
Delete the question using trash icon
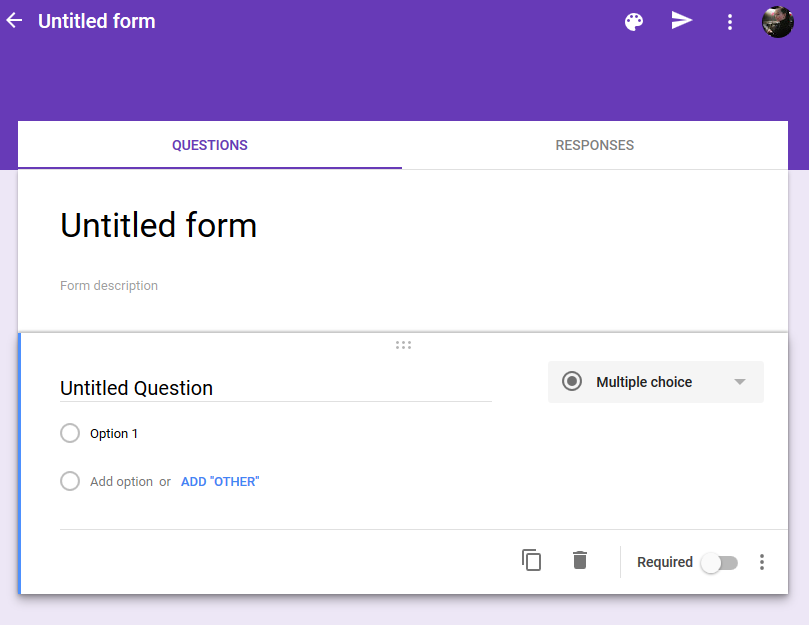(580, 561)
